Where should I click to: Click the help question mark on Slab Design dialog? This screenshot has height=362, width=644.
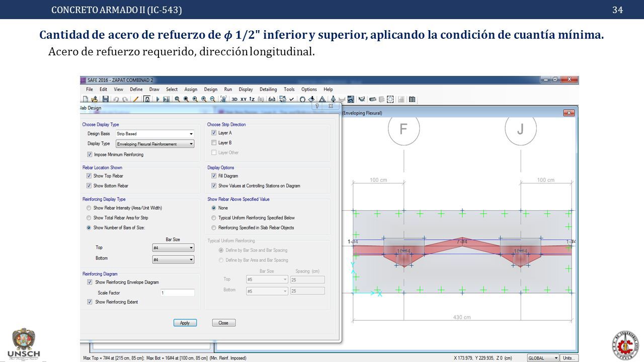point(317,106)
